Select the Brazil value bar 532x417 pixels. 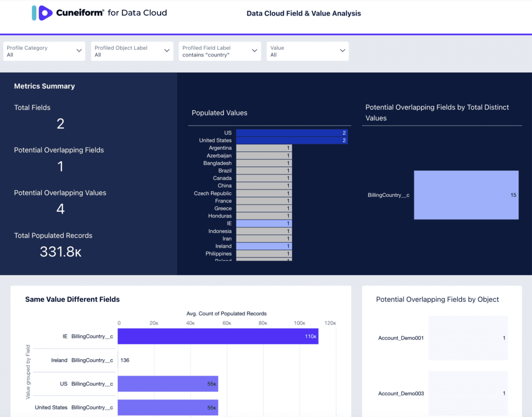[264, 170]
